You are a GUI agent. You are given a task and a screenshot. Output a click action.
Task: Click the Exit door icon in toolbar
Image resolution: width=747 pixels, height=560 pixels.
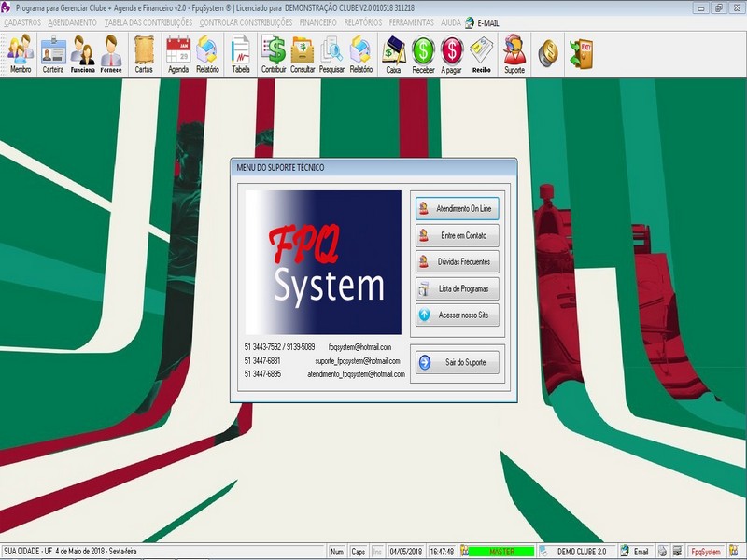point(581,52)
